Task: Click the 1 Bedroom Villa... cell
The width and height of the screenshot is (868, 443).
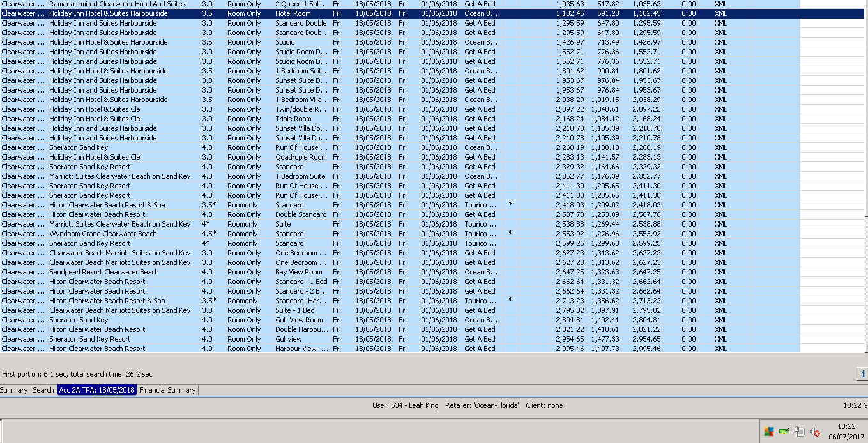Action: 301,100
